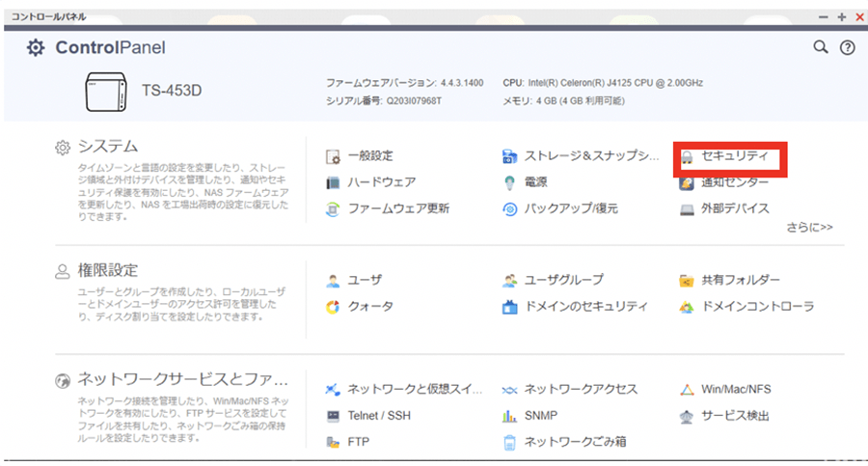Click the バックアップ/復元 icon
Viewport: 868px width, 466px height.
pyautogui.click(x=509, y=209)
